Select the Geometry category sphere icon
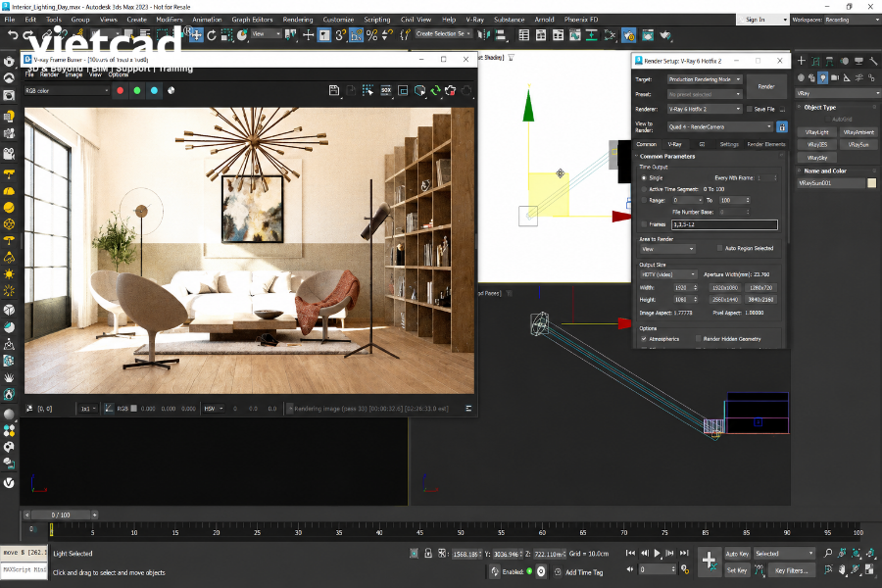The width and height of the screenshot is (882, 588). coord(801,77)
